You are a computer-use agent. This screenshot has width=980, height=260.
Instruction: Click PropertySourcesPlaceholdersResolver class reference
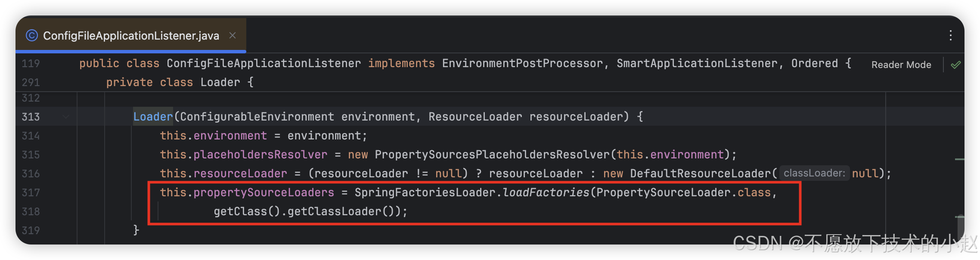coord(492,155)
